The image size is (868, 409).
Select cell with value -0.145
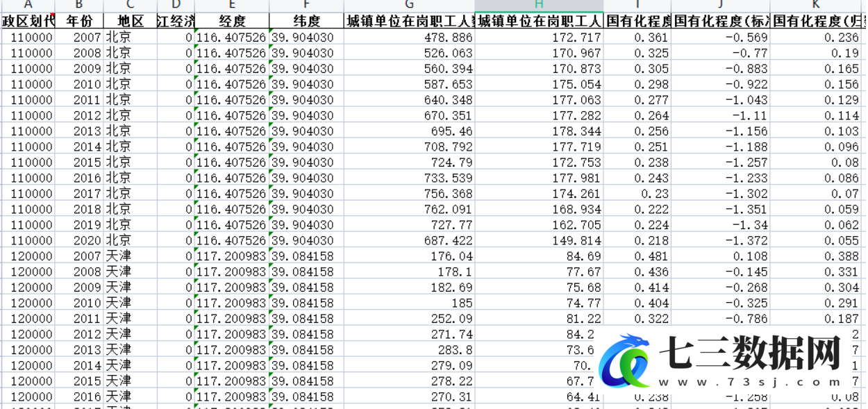(720, 272)
